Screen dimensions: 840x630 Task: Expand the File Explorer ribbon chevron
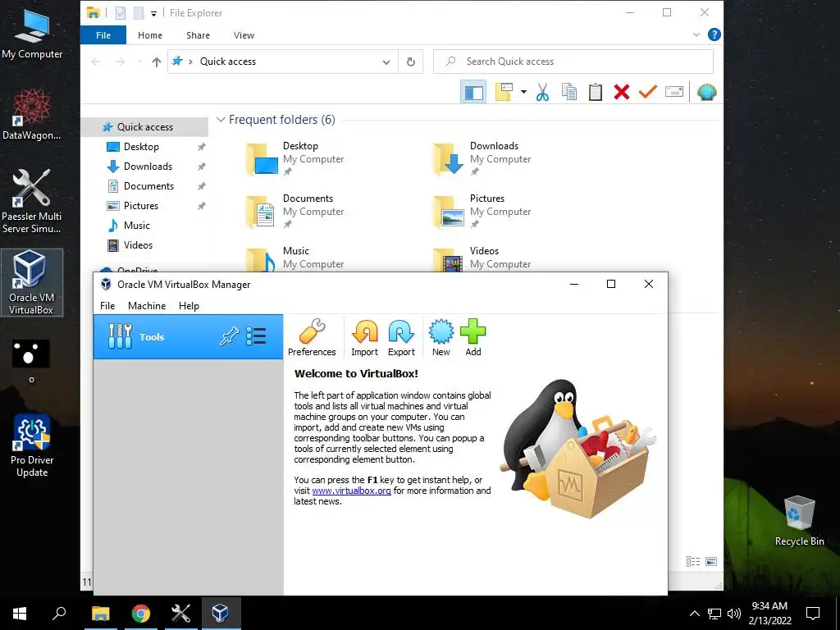point(696,34)
